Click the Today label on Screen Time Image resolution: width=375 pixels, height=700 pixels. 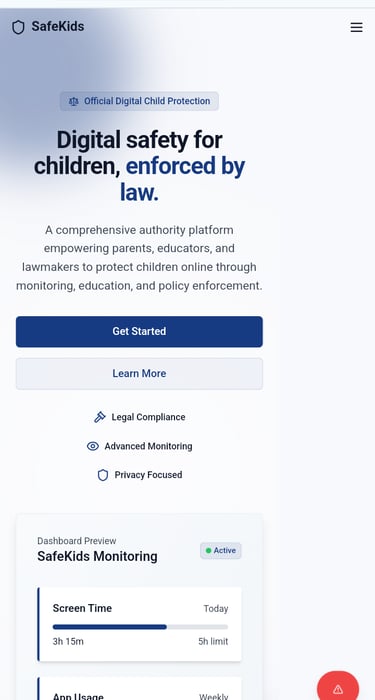[216, 609]
